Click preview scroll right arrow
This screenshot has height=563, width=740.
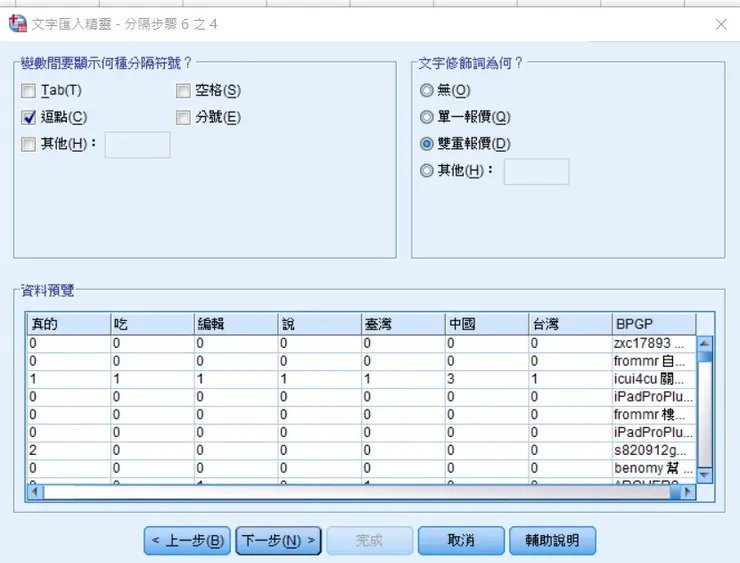688,492
